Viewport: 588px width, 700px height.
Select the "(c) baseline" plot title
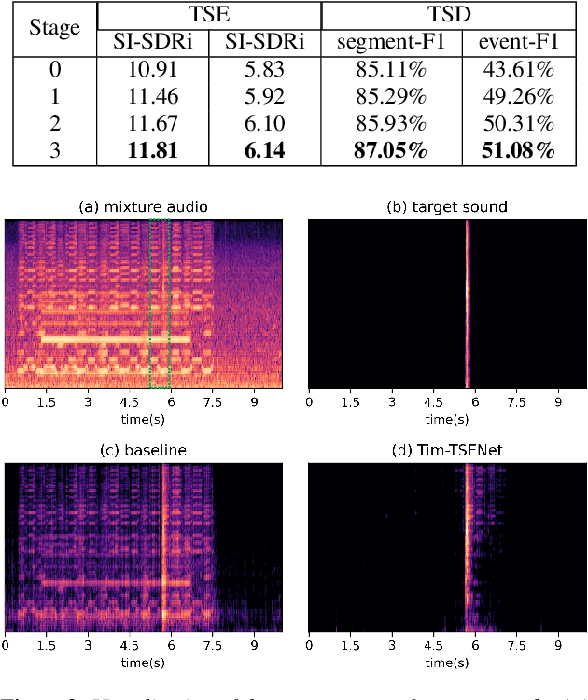click(x=143, y=450)
